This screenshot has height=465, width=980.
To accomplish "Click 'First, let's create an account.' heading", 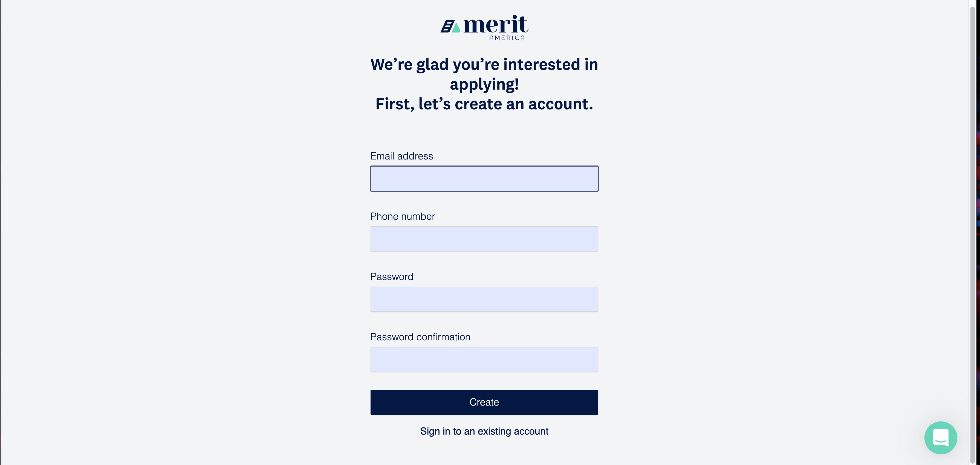I will 484,104.
